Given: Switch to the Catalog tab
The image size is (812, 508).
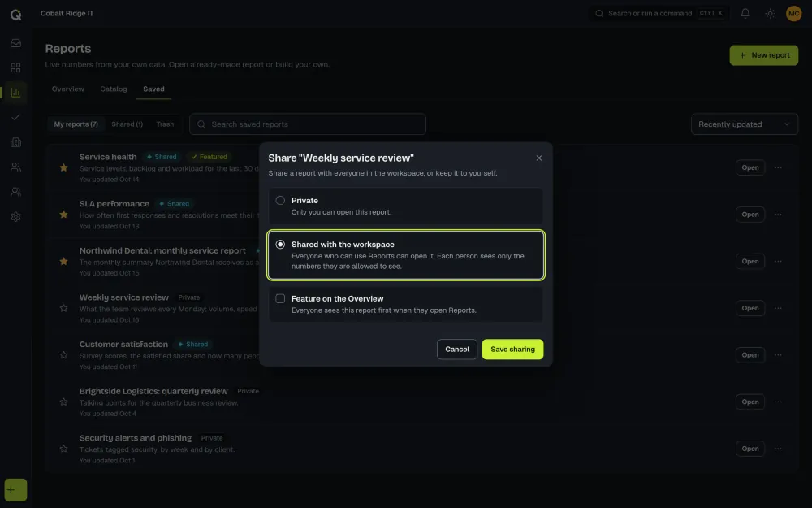Looking at the screenshot, I should (x=114, y=89).
